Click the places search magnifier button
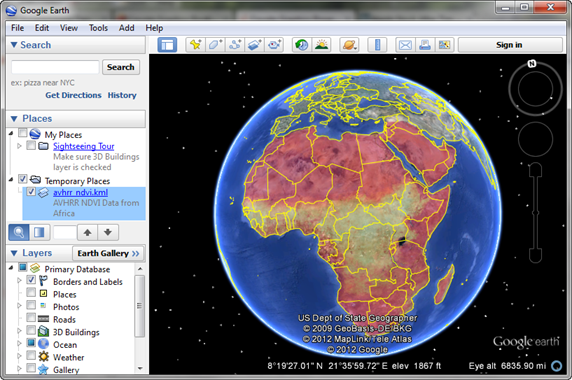This screenshot has height=380, width=572. point(19,232)
